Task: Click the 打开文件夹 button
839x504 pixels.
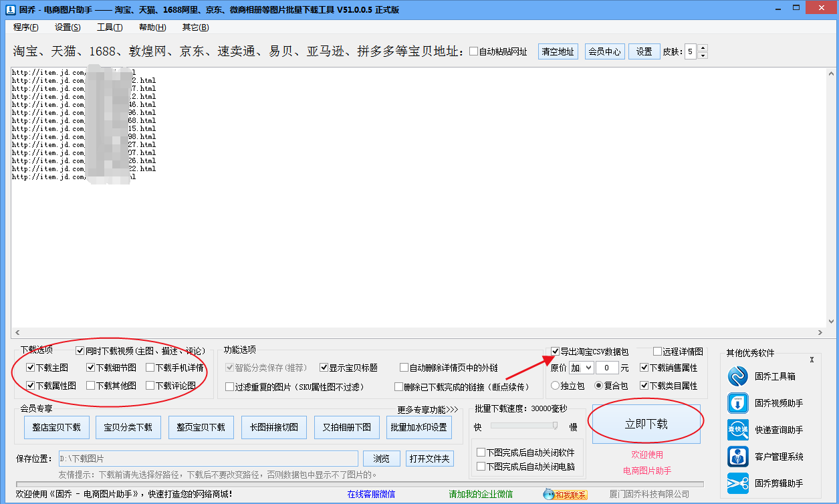Action: point(430,459)
